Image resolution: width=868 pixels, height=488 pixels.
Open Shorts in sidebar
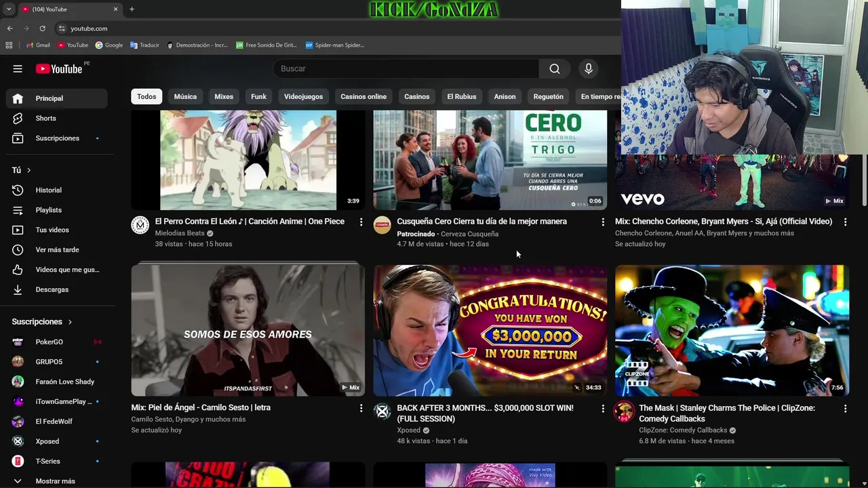click(x=56, y=118)
